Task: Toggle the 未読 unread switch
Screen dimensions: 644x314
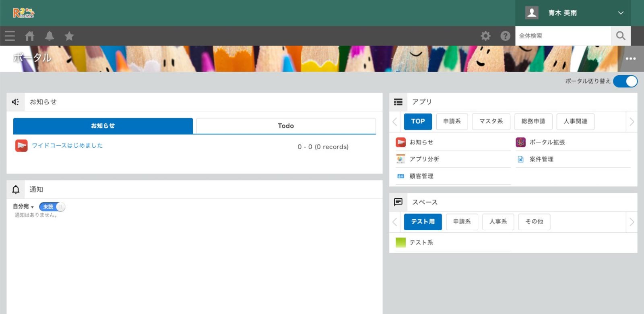Action: [52, 207]
